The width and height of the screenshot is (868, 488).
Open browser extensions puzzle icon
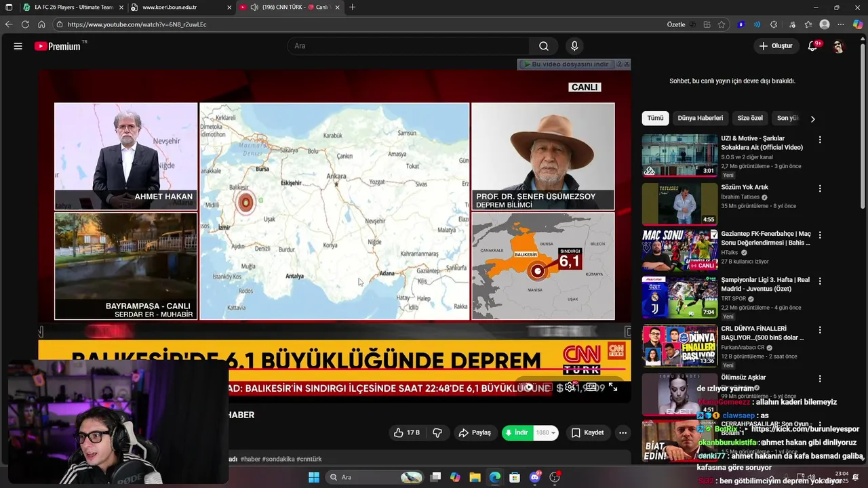point(774,24)
